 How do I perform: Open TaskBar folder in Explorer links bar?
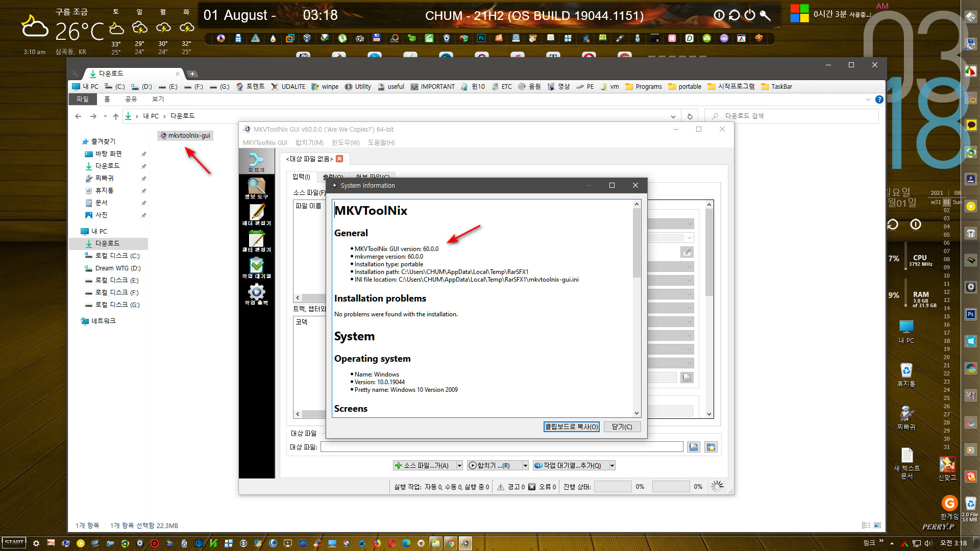point(776,87)
